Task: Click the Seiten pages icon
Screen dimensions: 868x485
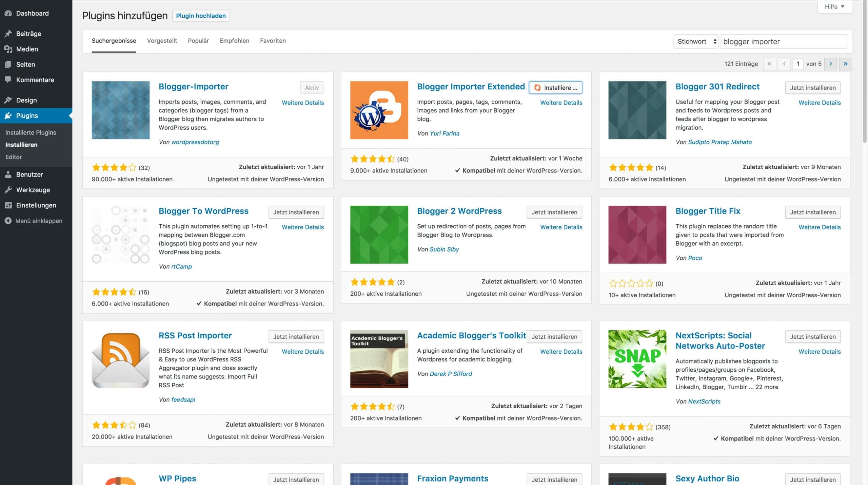Action: coord(8,64)
